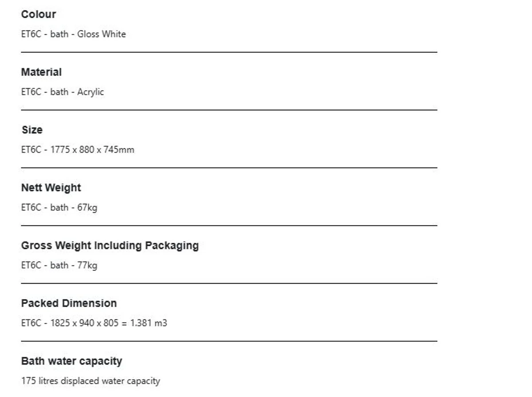Select the Gloss White colour value text
The height and width of the screenshot is (397, 532).
(x=102, y=34)
